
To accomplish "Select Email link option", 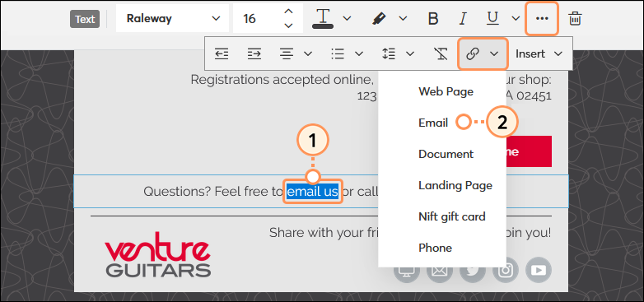I will pyautogui.click(x=433, y=123).
